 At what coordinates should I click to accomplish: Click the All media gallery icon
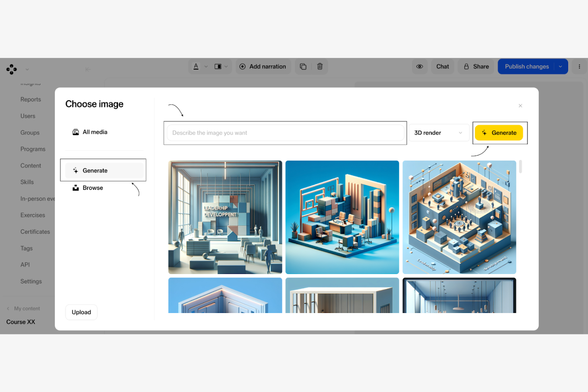click(75, 132)
